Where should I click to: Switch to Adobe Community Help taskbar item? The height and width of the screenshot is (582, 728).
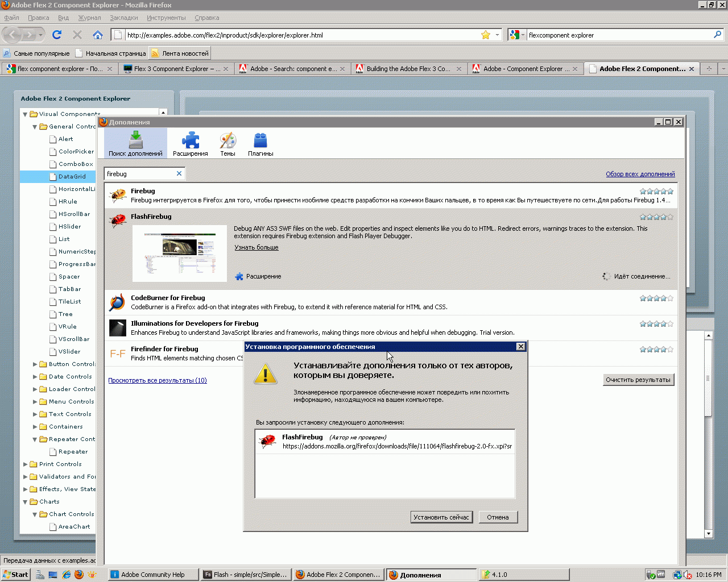(152, 575)
